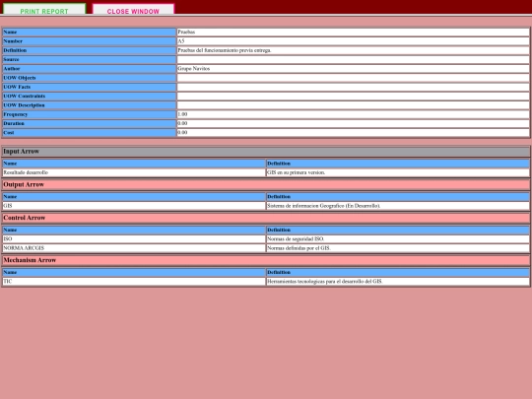Select 'Sistema de informacion Geografico (En Desarrollo).' text
Viewport: 532px width, 399px height.
[324, 206]
